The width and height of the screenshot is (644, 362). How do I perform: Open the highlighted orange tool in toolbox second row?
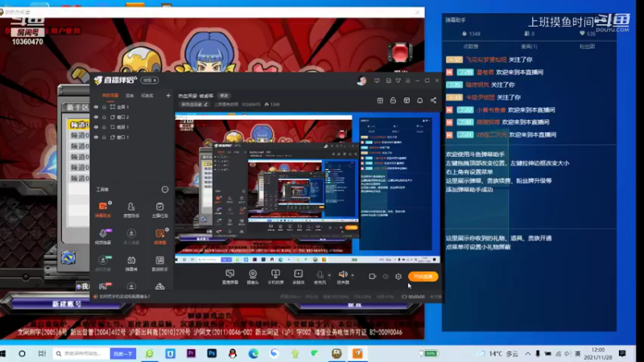(159, 236)
